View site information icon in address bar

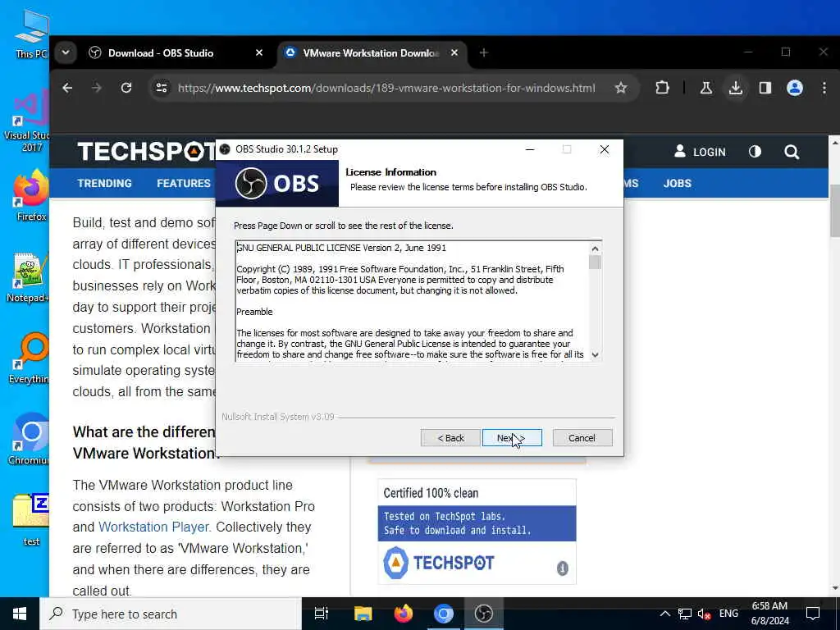[x=162, y=88]
